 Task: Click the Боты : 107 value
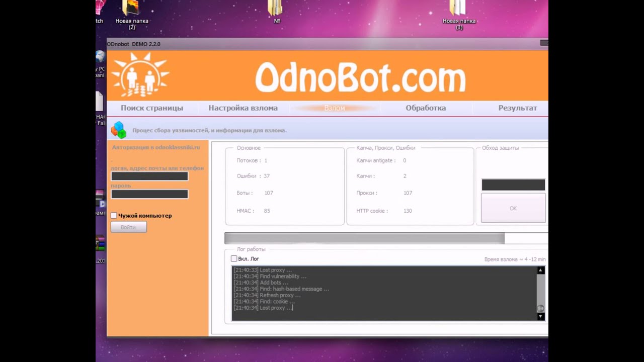click(255, 193)
